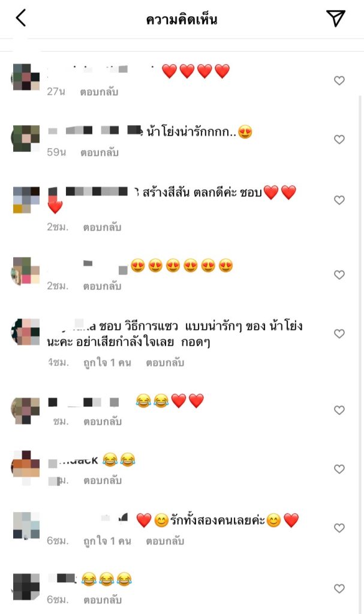
Task: Like the ชอบ วิธีการแซว comment
Action: click(339, 333)
